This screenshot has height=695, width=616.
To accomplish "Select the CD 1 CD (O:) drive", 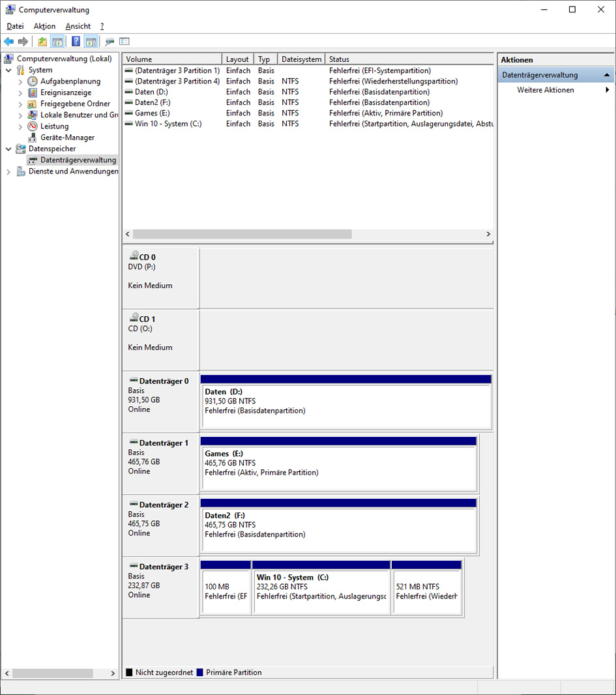I will pyautogui.click(x=160, y=340).
